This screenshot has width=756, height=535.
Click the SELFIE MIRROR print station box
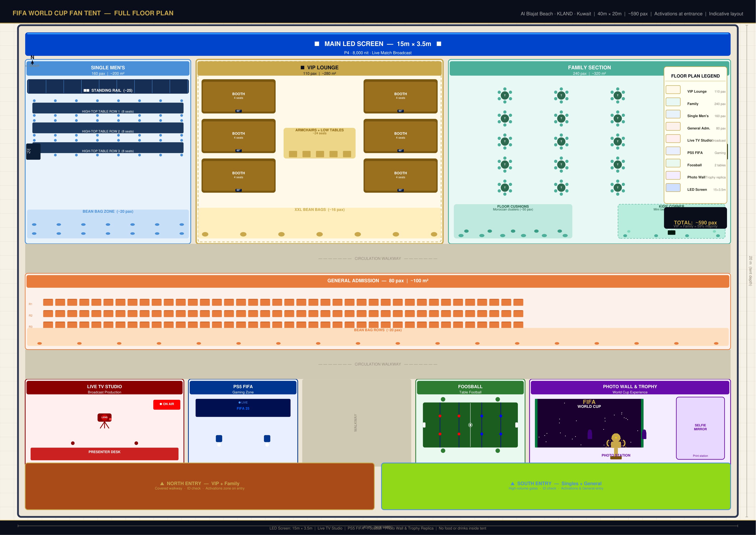point(700,428)
